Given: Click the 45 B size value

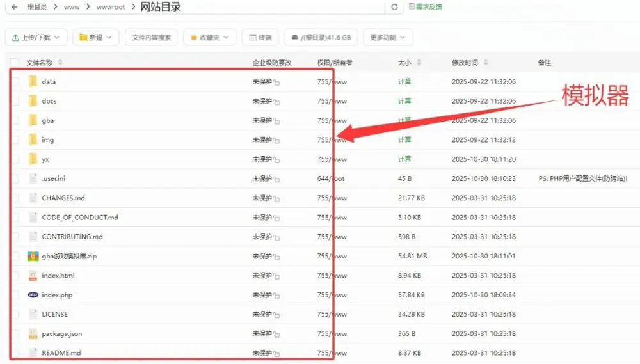Looking at the screenshot, I should pyautogui.click(x=405, y=178).
